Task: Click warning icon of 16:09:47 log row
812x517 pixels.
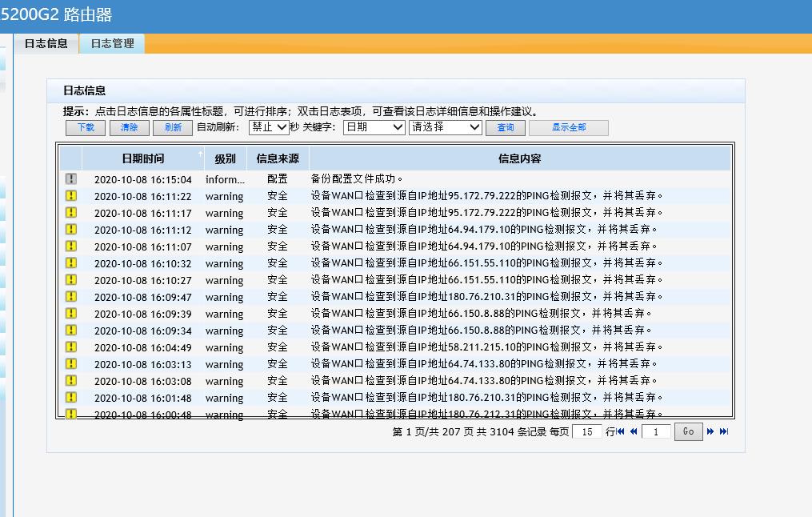Action: click(71, 296)
